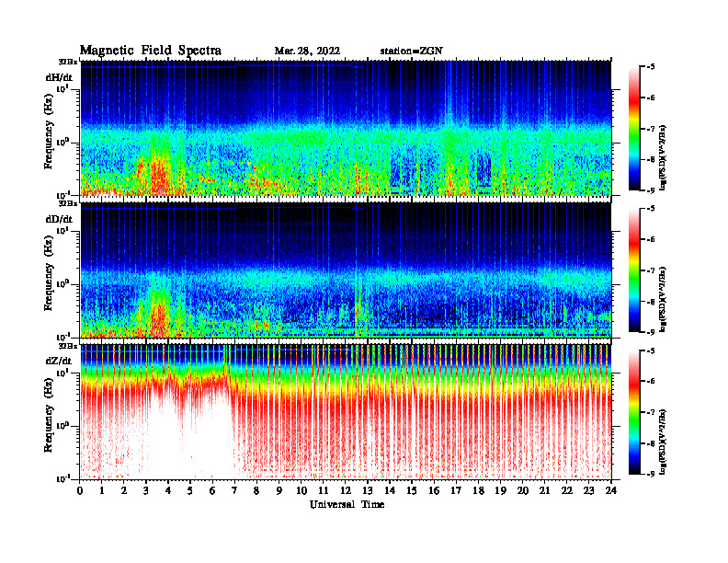The image size is (728, 563).
Task: Click hour 21 on the time axis
Action: pos(544,491)
